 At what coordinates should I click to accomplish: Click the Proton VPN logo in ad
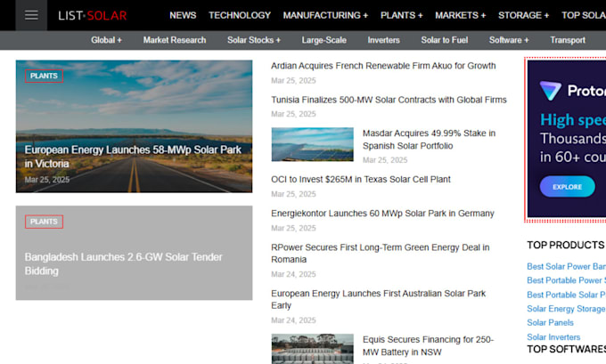click(551, 91)
